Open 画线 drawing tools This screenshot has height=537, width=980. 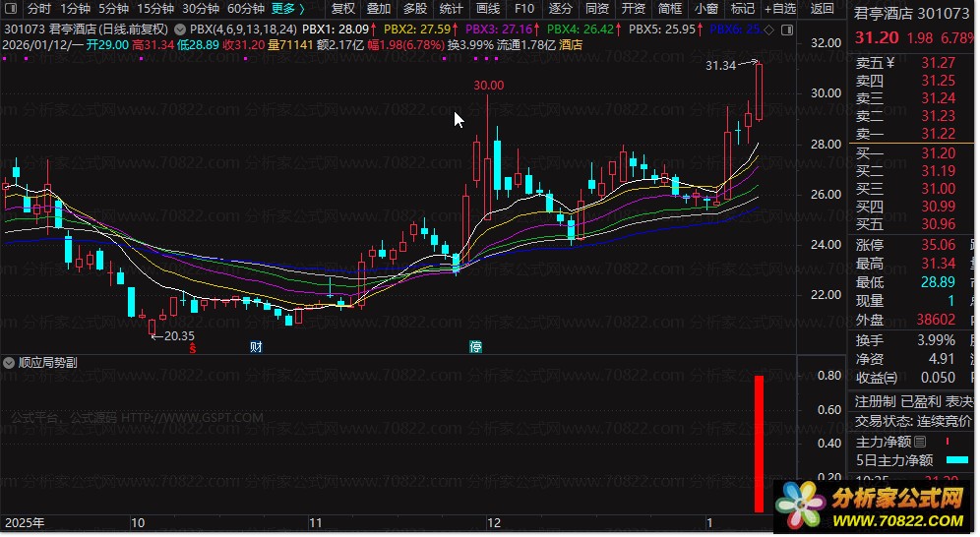[487, 9]
